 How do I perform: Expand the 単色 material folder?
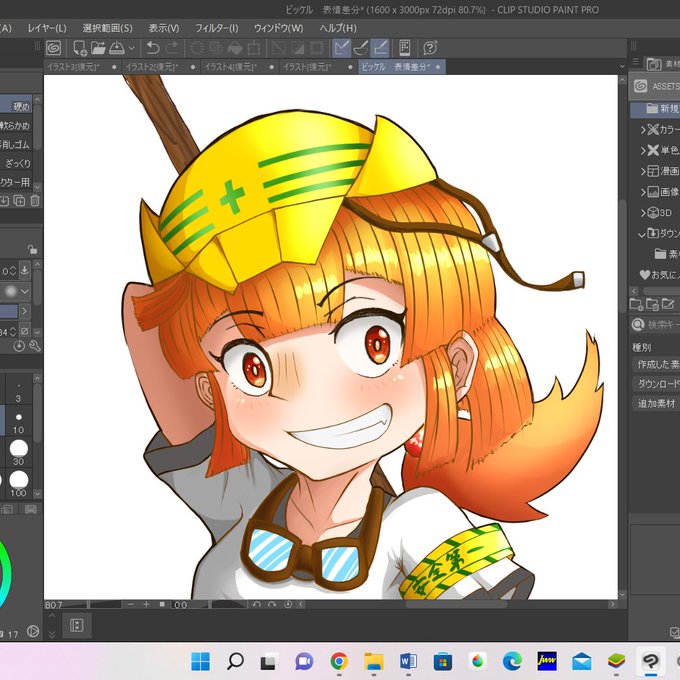[x=643, y=150]
